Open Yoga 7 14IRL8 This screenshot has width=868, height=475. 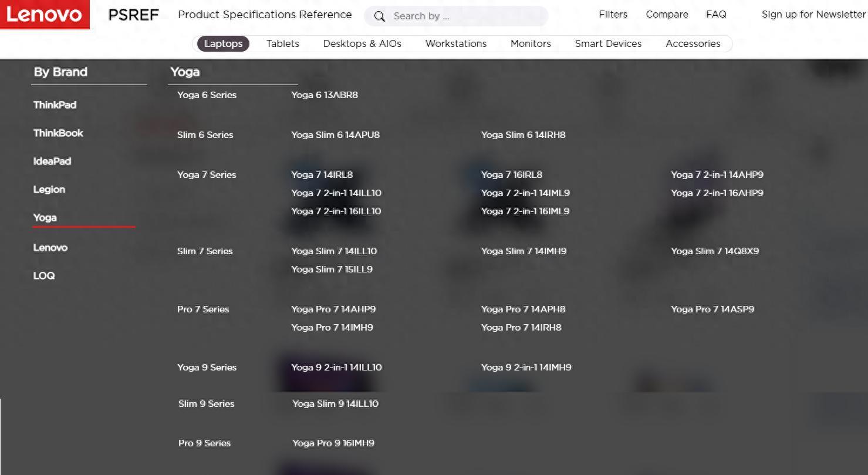point(322,174)
